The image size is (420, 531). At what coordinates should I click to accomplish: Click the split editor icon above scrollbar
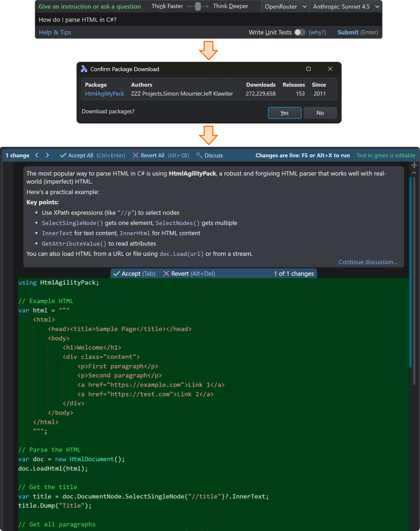click(414, 165)
